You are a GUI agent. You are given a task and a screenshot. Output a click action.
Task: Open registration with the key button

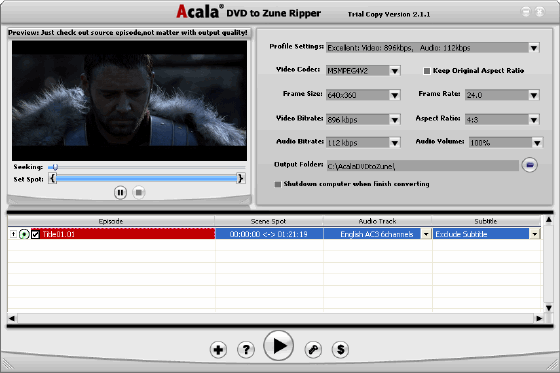click(313, 350)
